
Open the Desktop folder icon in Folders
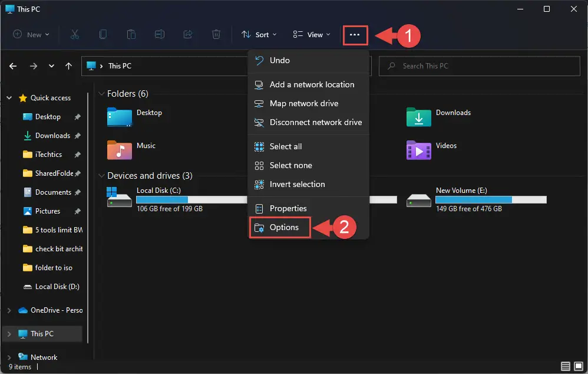(x=119, y=117)
